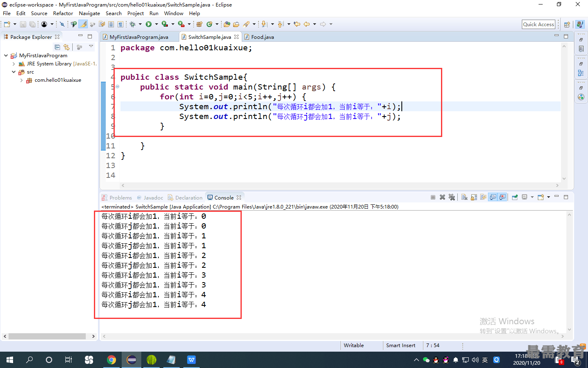Image resolution: width=588 pixels, height=368 pixels.
Task: Click the Back navigation arrow
Action: [306, 24]
